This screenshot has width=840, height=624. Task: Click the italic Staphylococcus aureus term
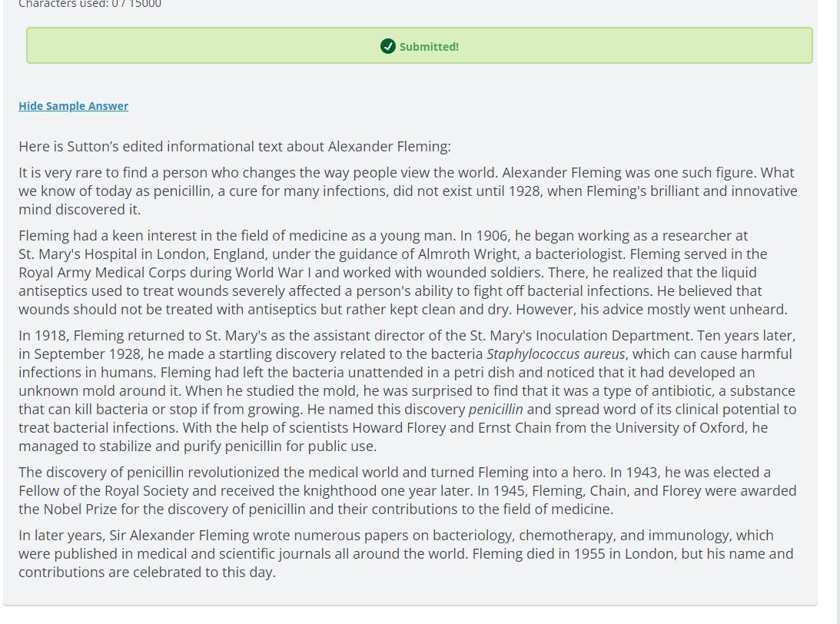[556, 354]
